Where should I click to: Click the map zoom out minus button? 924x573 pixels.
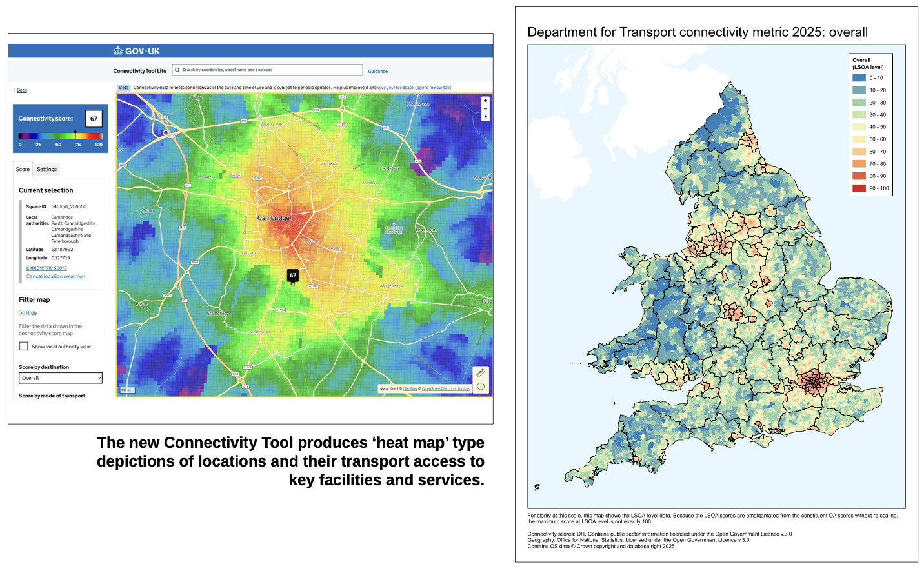[x=485, y=109]
